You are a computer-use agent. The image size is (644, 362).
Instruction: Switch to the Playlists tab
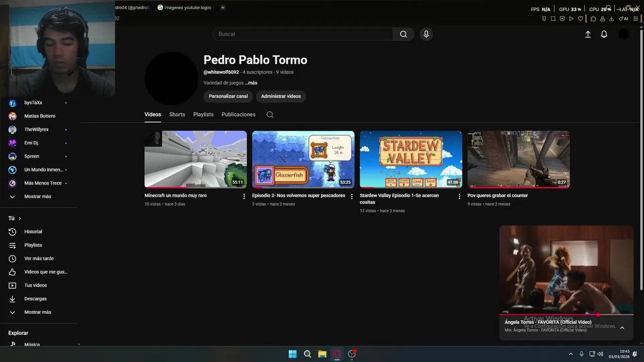coord(203,115)
